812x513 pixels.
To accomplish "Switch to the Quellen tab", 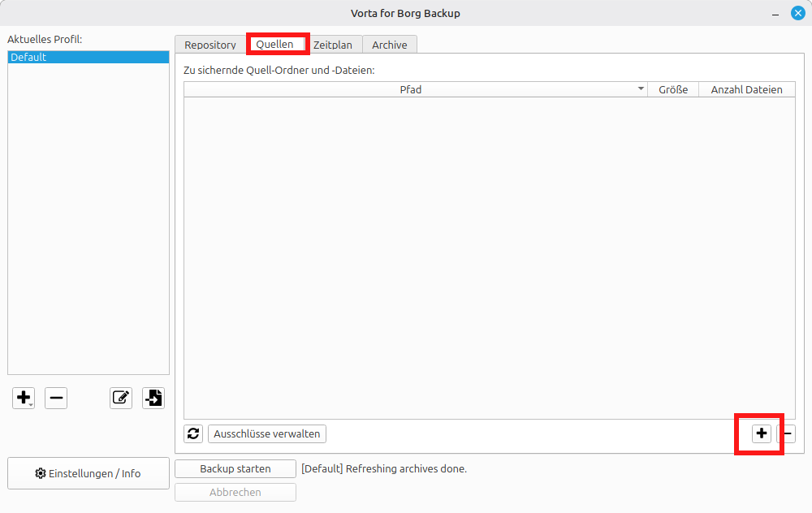I will tap(275, 44).
